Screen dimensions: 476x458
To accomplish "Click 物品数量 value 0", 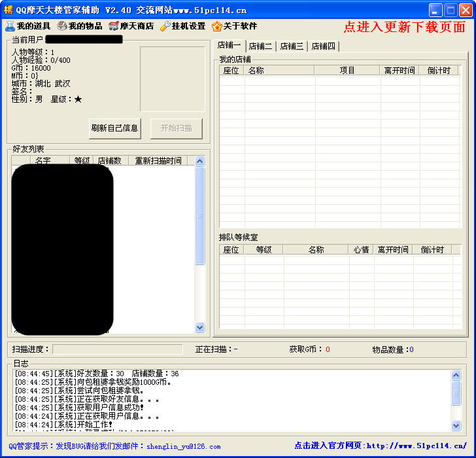I will coord(412,349).
